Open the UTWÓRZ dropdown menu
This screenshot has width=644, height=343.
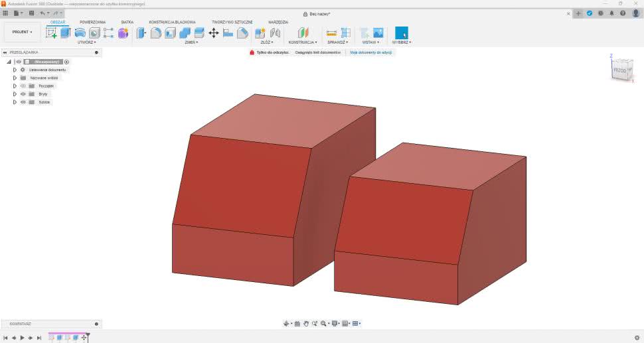pyautogui.click(x=86, y=42)
